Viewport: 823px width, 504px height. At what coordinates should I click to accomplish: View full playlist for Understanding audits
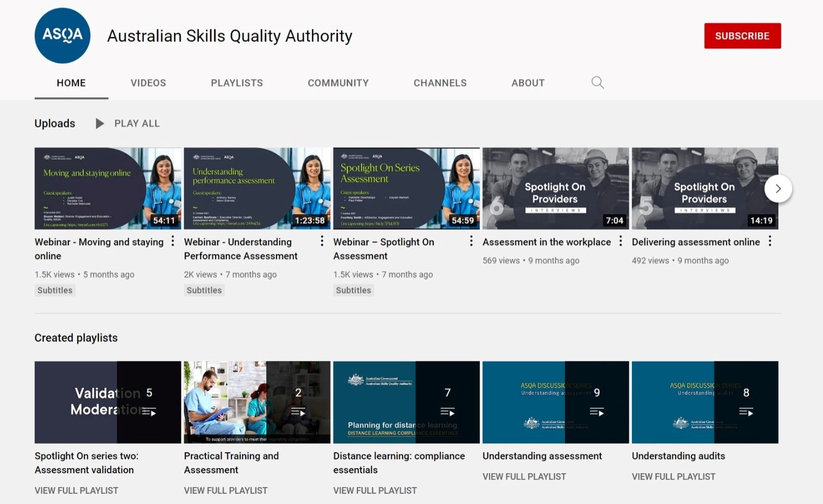(x=673, y=476)
